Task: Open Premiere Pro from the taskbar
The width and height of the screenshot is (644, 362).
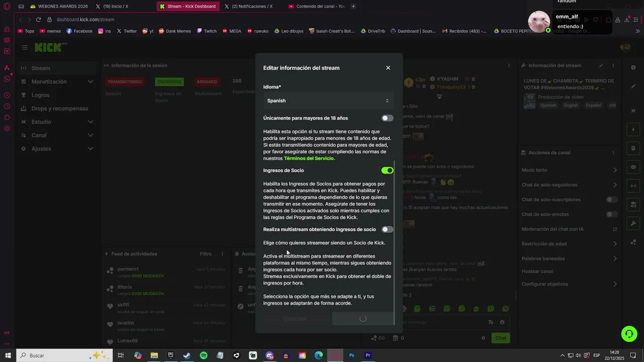Action: pos(368,355)
